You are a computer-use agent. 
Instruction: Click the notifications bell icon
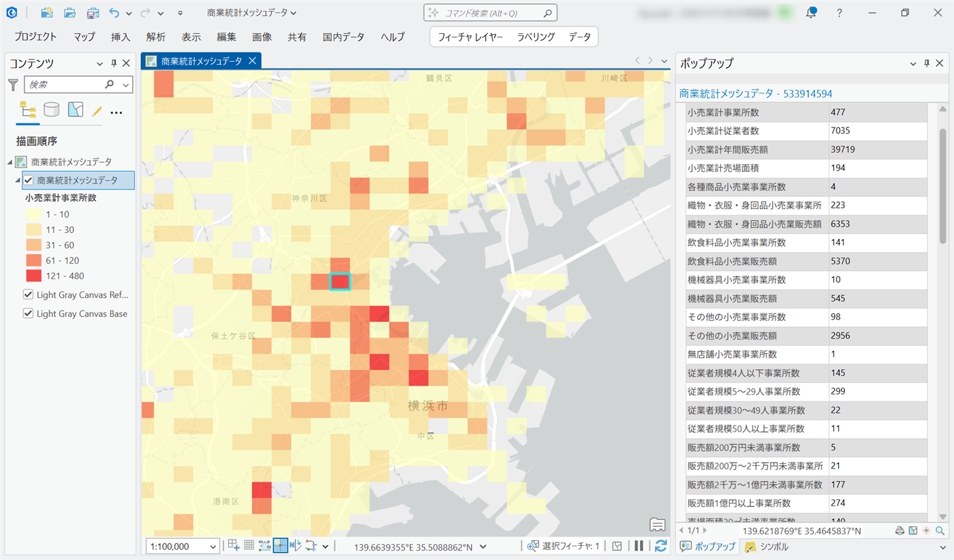[x=811, y=12]
